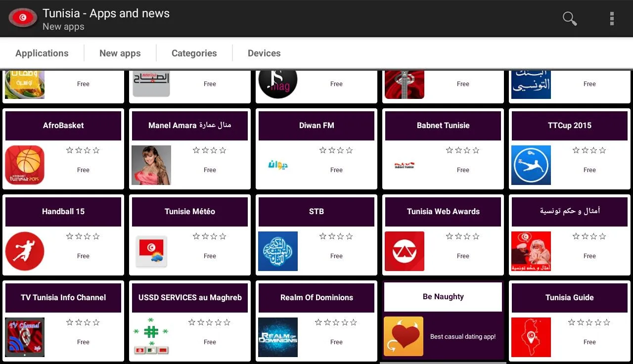Tap the Babnet Tunisie logo icon
The height and width of the screenshot is (364, 633).
click(405, 165)
